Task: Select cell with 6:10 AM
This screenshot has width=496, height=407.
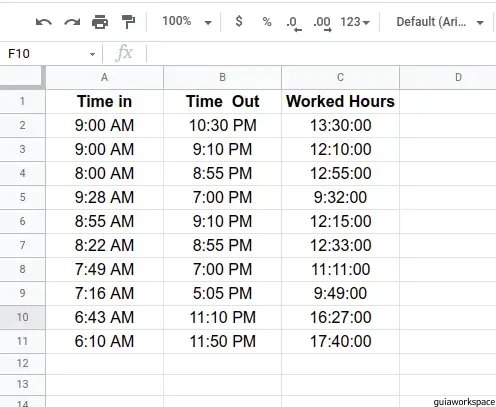Action: click(104, 341)
